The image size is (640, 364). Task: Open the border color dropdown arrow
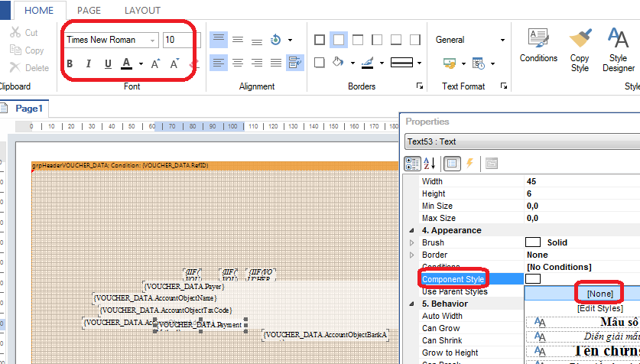(382, 63)
